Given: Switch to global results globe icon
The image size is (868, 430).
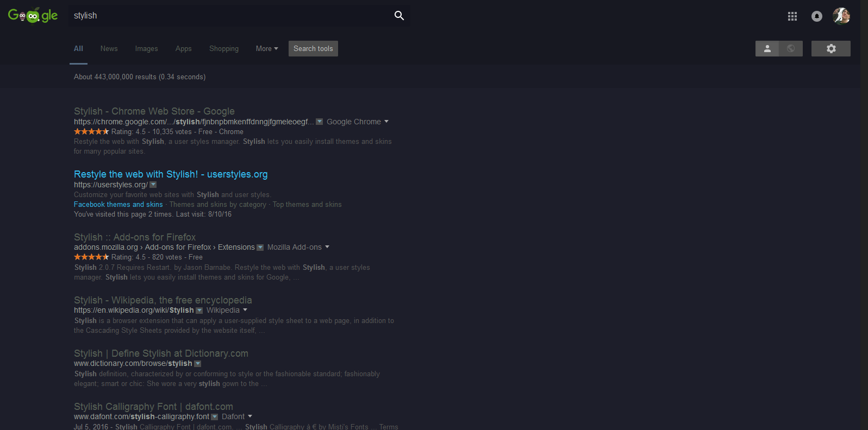Looking at the screenshot, I should [x=791, y=48].
